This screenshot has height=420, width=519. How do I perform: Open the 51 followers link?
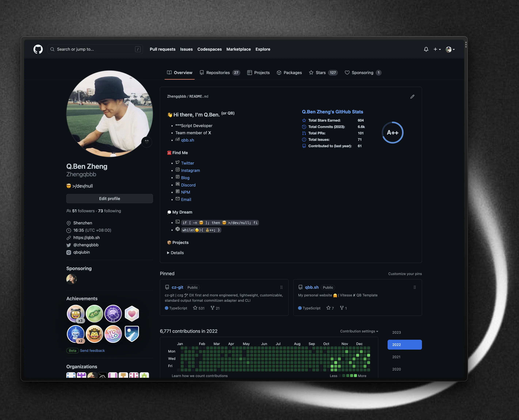(x=83, y=211)
